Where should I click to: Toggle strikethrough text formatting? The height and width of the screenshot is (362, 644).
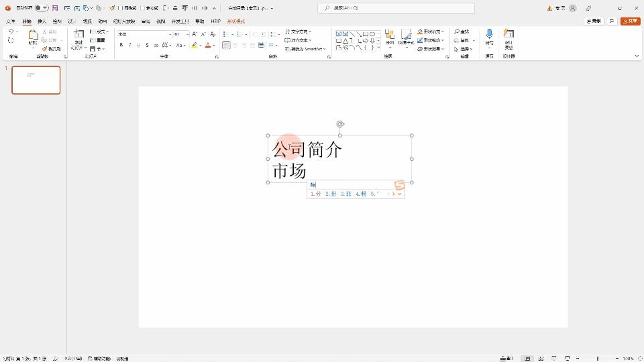coord(148,46)
